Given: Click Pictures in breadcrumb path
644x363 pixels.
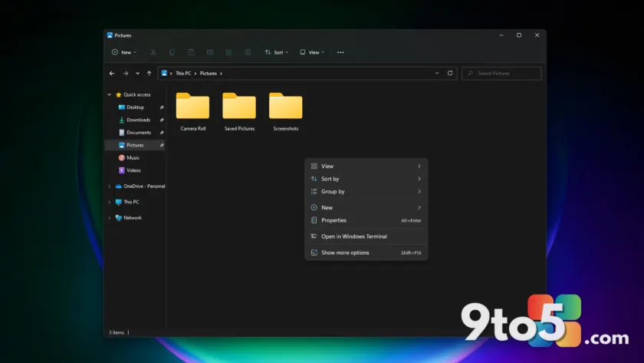Looking at the screenshot, I should tap(209, 73).
